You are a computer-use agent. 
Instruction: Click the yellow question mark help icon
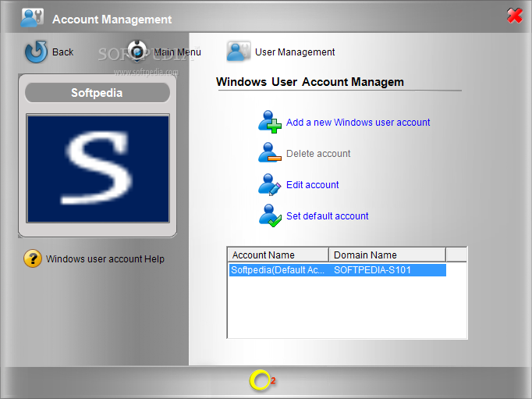coord(33,258)
